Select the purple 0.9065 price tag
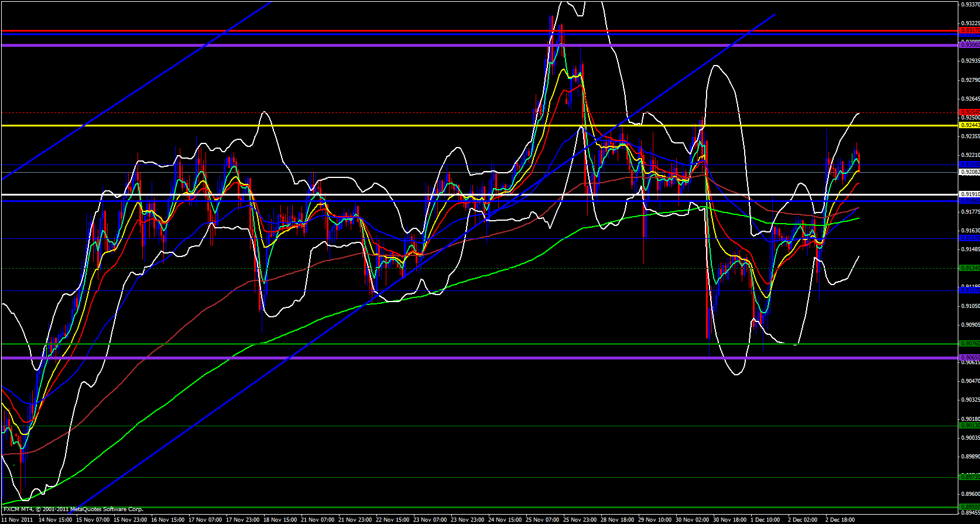This screenshot has height=524, width=980. point(969,357)
